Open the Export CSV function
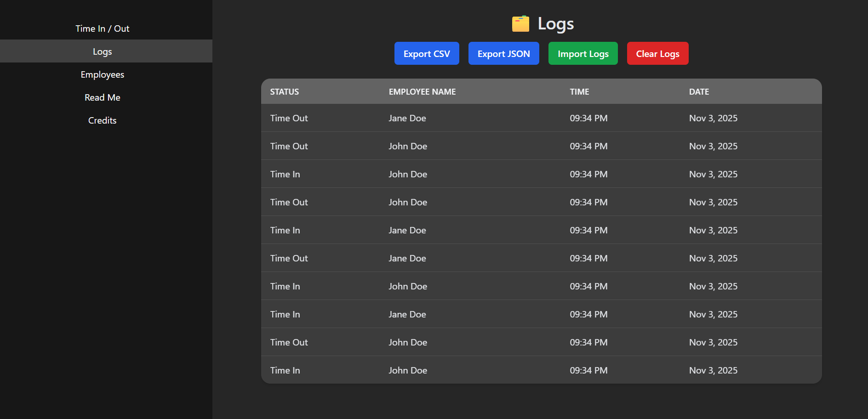Image resolution: width=868 pixels, height=419 pixels. pyautogui.click(x=426, y=53)
